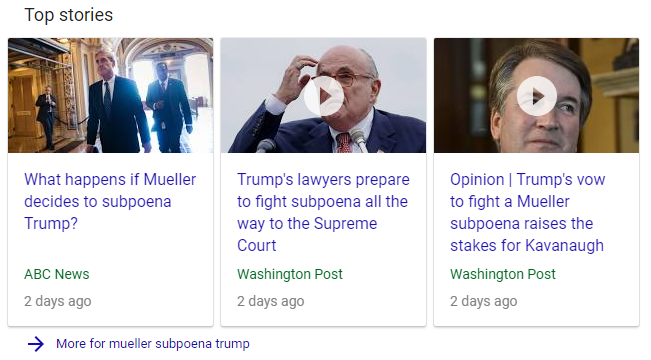Play the Kavanaugh opinion video
Screen dimensions: 651x360
tap(536, 96)
